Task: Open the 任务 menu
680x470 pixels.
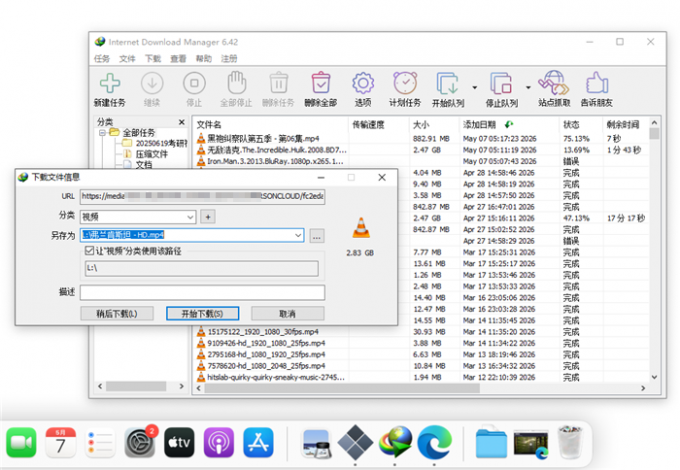Action: pos(102,59)
